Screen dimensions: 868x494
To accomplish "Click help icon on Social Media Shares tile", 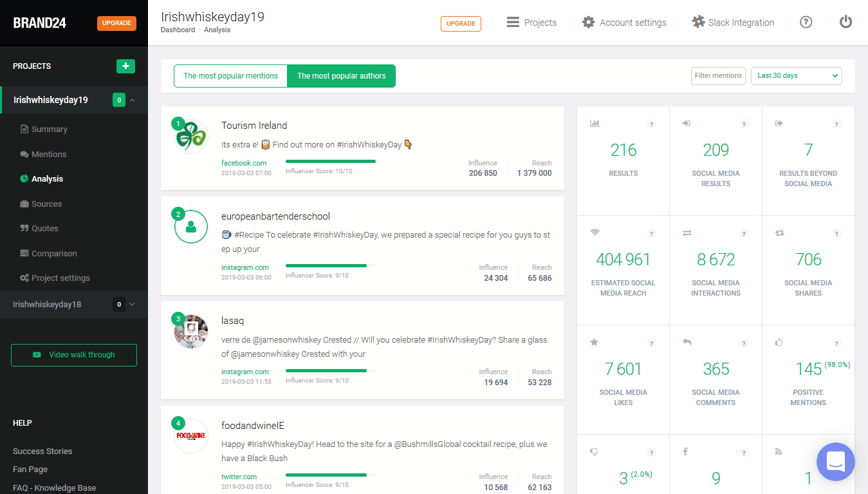I will (836, 234).
